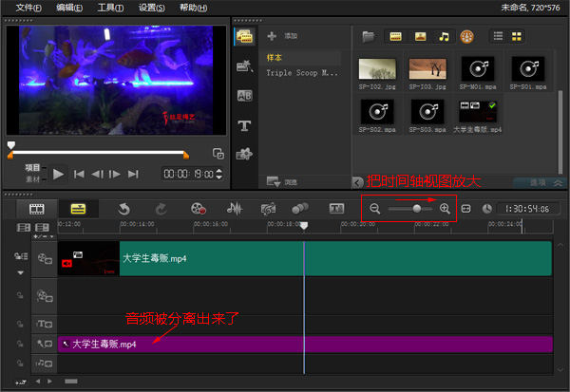Expand the track options arrow under video track

click(19, 272)
